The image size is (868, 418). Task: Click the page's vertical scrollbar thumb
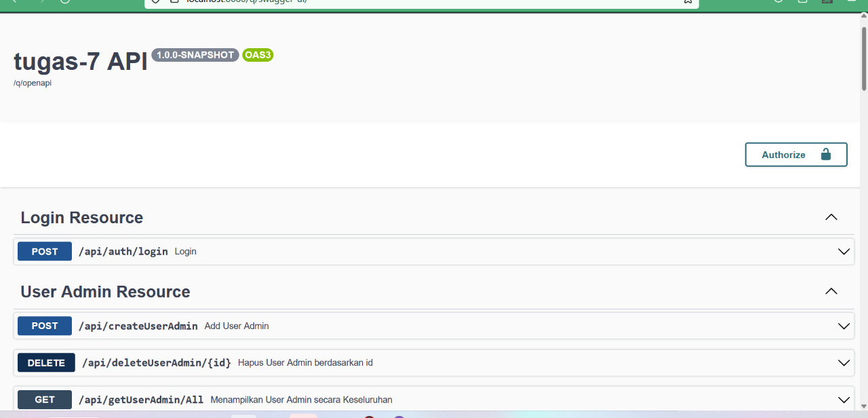click(864, 58)
